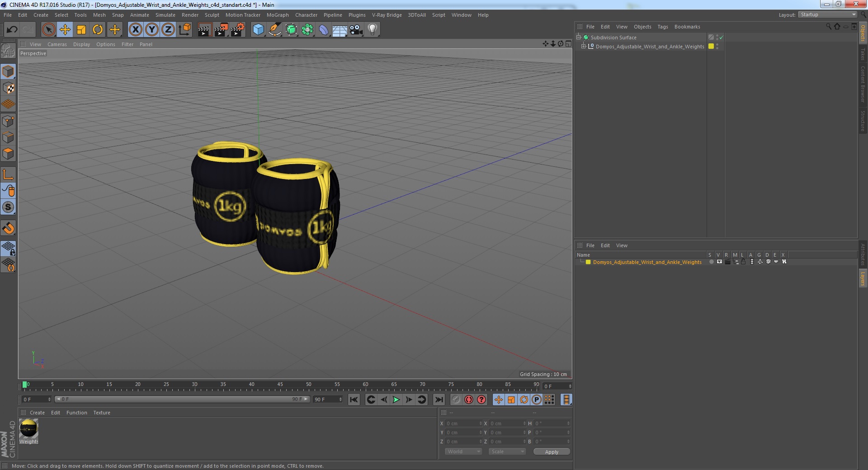Click the yellow layer color swatch
The image size is (868, 470).
588,262
